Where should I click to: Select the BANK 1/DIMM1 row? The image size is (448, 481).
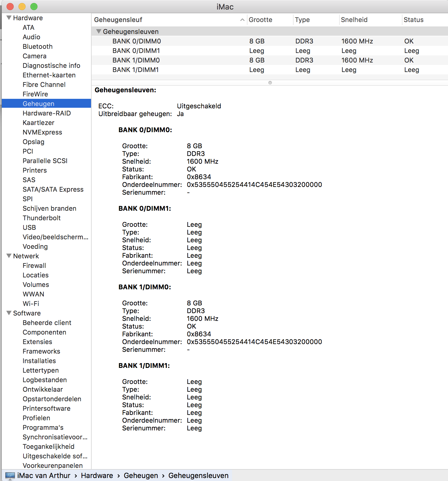point(270,70)
